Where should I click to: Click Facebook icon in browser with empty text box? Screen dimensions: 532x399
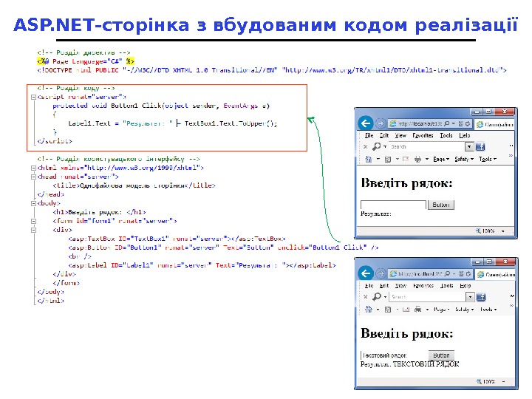[x=480, y=146]
